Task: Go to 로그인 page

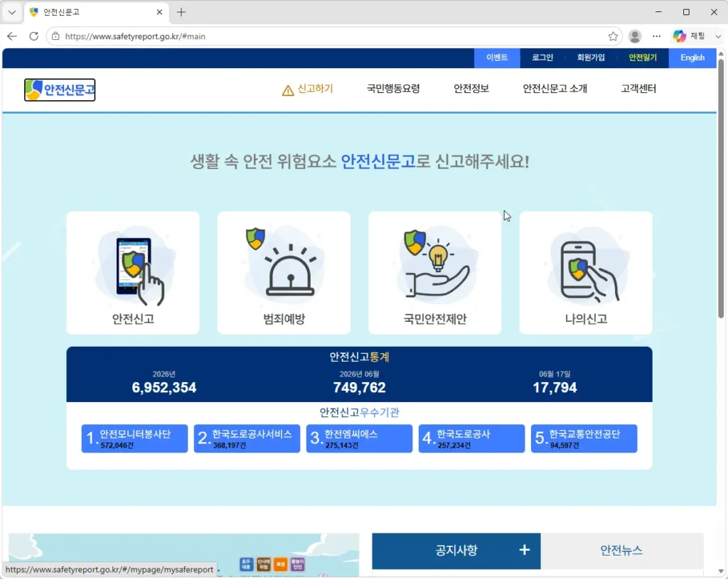Action: coord(542,58)
